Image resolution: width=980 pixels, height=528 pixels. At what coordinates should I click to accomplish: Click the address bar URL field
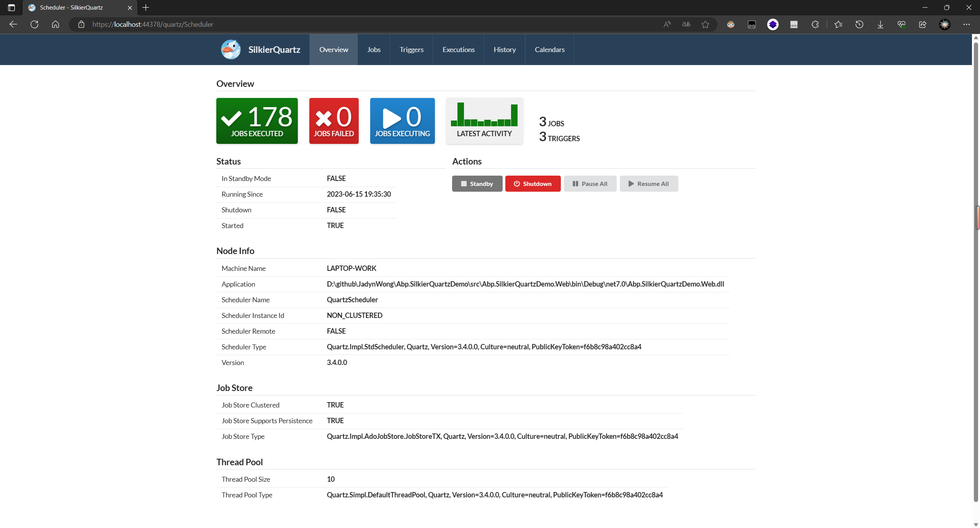[x=345, y=24]
